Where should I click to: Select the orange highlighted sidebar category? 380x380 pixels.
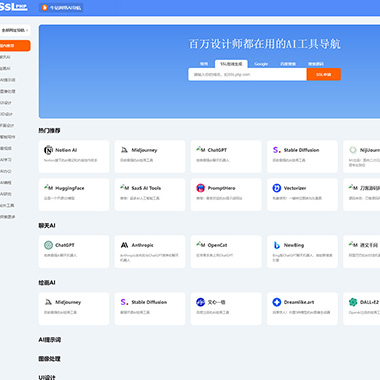(15, 46)
